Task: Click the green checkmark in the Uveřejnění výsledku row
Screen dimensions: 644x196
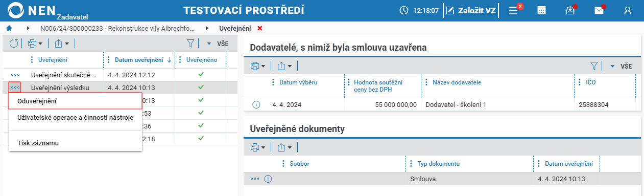Action: click(201, 88)
